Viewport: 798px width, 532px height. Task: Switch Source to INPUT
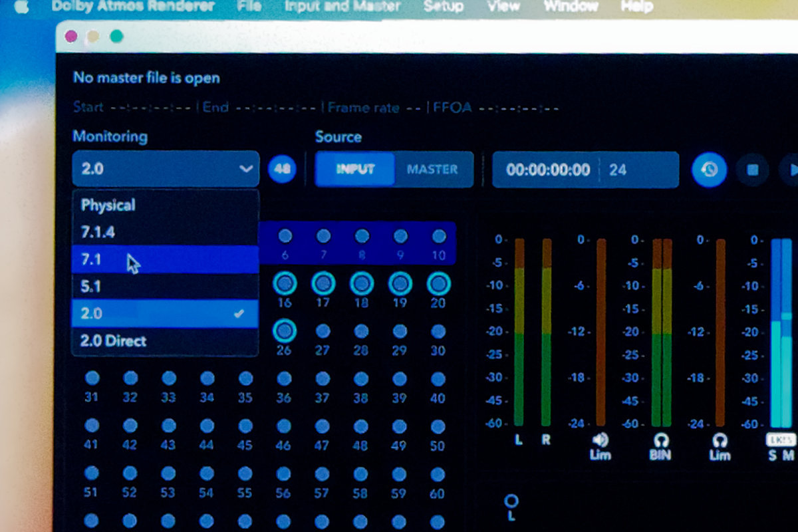click(355, 169)
